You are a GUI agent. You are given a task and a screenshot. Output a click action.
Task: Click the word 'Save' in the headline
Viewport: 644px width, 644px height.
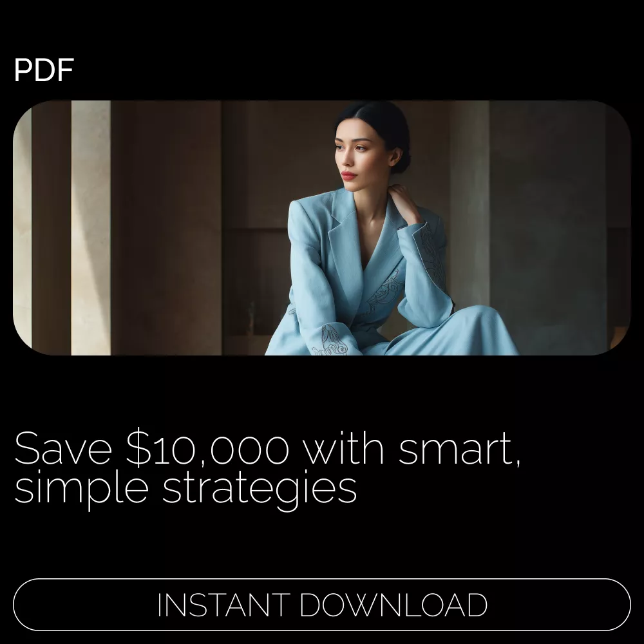pyautogui.click(x=63, y=448)
